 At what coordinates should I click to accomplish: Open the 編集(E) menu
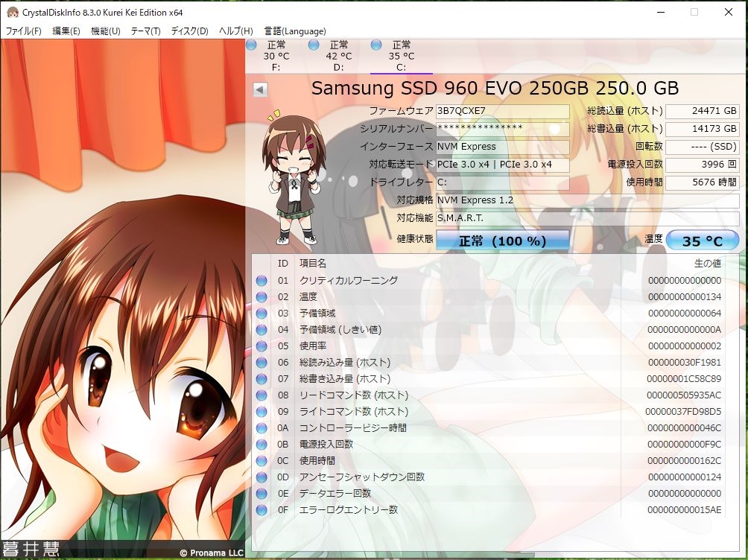(x=66, y=31)
